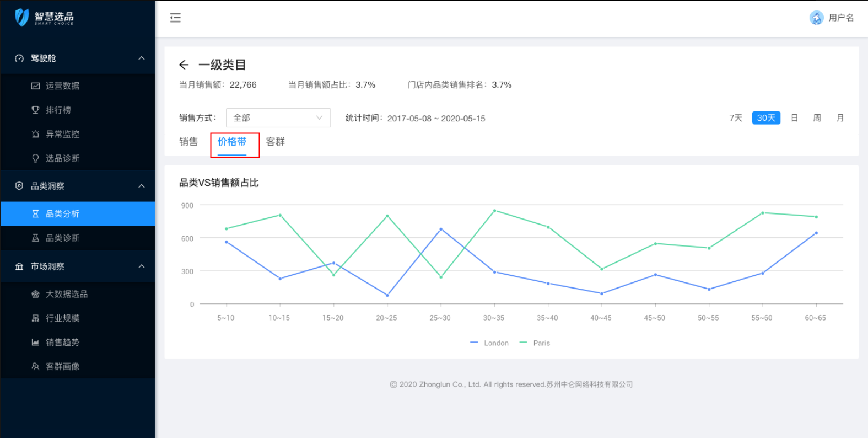Click the London data point at 25~30
868x438 pixels.
[441, 229]
